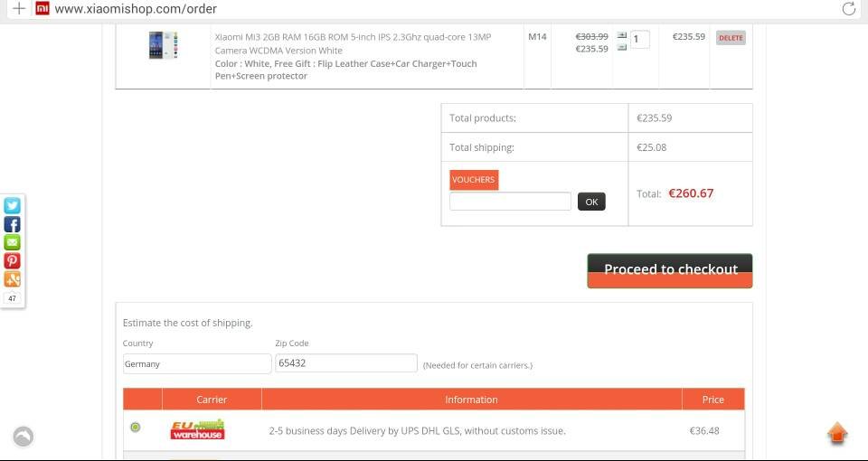This screenshot has width=868, height=461.
Task: Select the EU warehouse carrier radio button
Action: click(x=135, y=428)
